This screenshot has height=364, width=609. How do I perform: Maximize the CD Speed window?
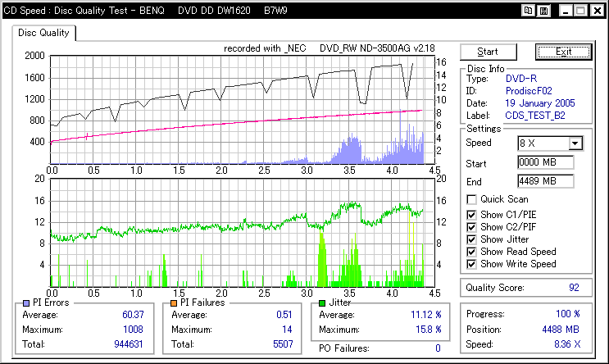pyautogui.click(x=580, y=11)
